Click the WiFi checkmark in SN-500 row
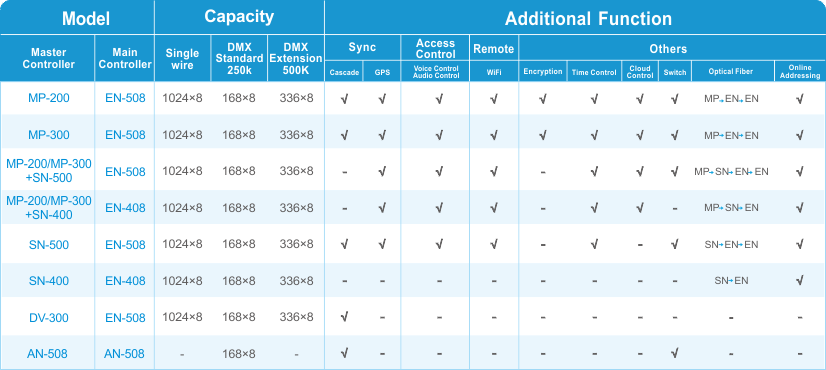This screenshot has width=826, height=370. tap(494, 245)
